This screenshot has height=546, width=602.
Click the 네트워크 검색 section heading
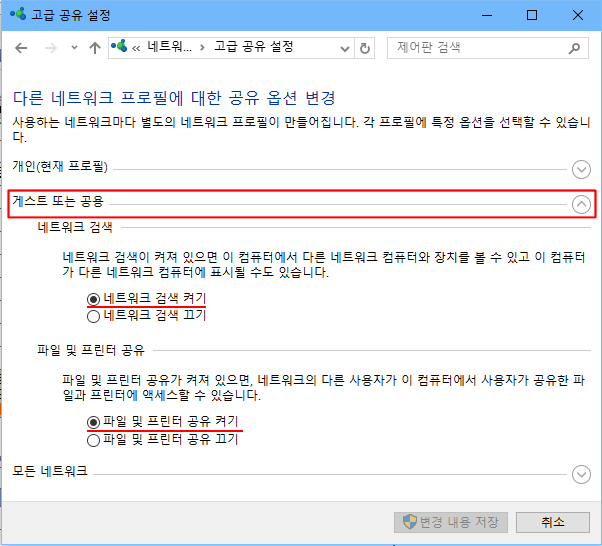(75, 227)
